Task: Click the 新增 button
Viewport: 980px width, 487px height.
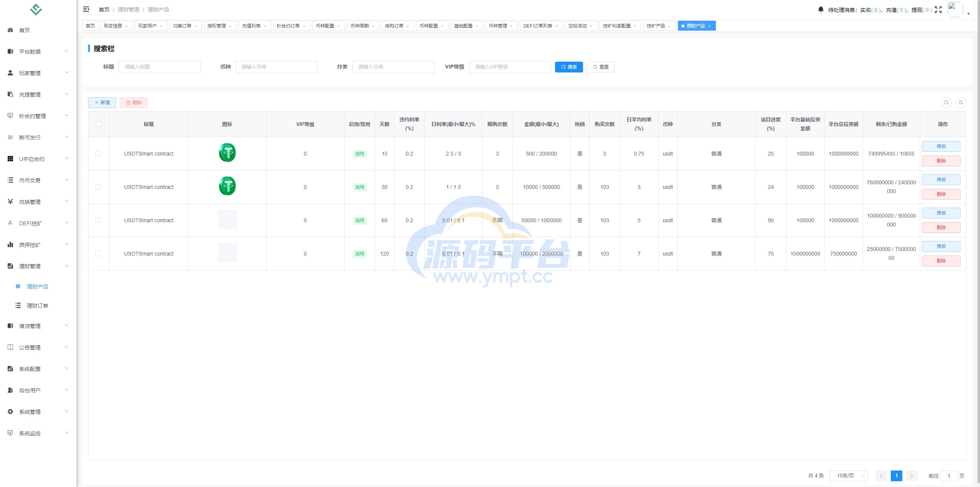Action: [x=102, y=102]
